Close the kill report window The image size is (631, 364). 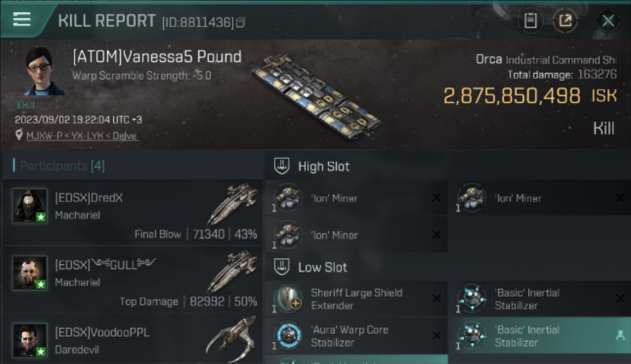tap(608, 21)
